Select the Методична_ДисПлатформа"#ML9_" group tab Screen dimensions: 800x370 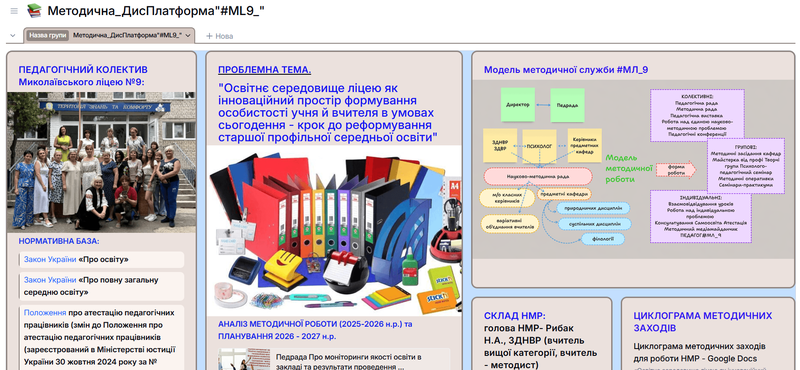(x=109, y=35)
